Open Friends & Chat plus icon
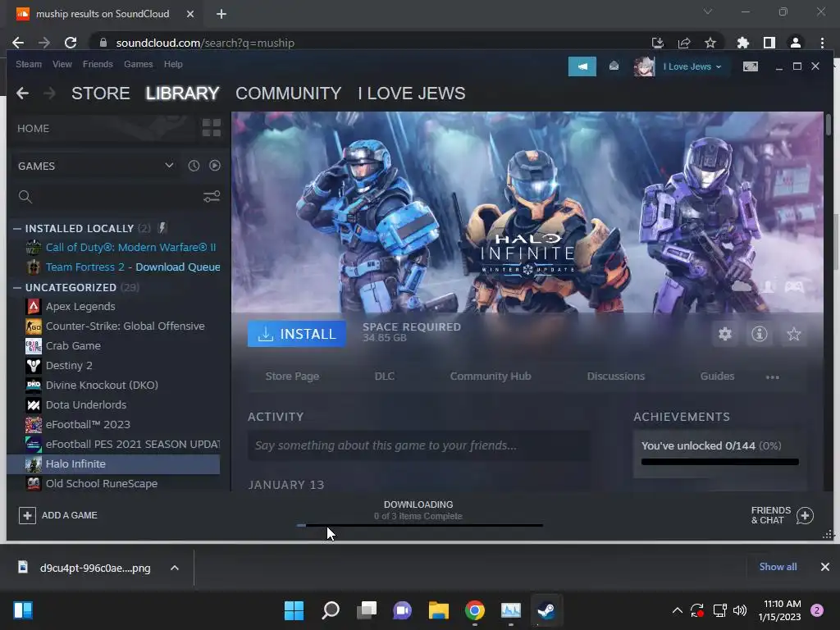The image size is (840, 630). coord(805,515)
